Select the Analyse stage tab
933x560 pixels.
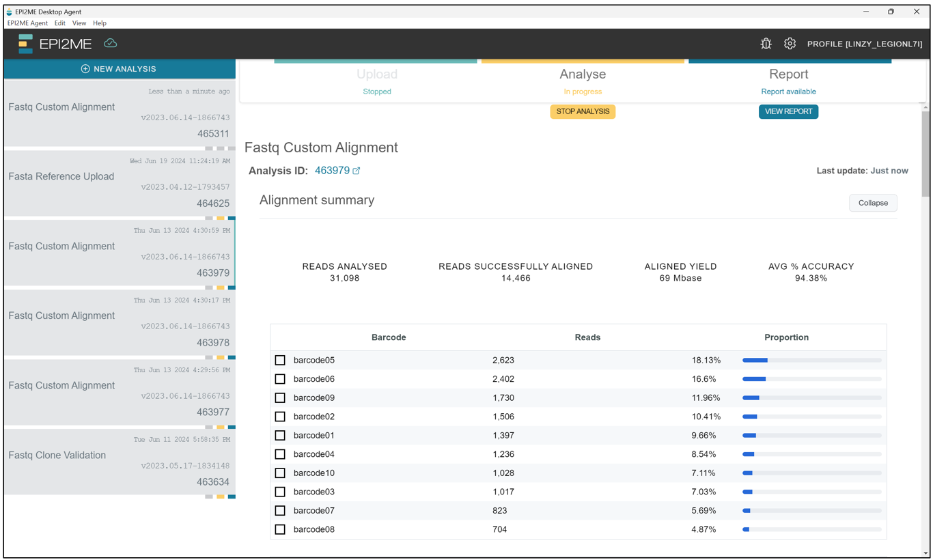[x=583, y=81]
